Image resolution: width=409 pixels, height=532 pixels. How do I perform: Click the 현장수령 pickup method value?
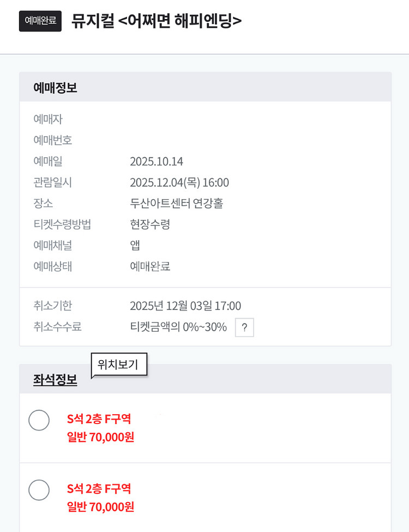(x=150, y=224)
